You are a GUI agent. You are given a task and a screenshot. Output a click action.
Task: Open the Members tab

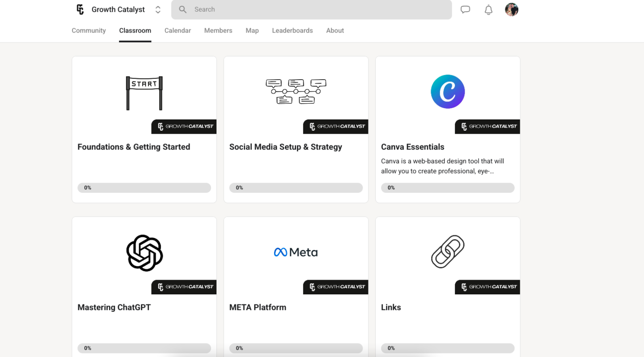point(218,30)
